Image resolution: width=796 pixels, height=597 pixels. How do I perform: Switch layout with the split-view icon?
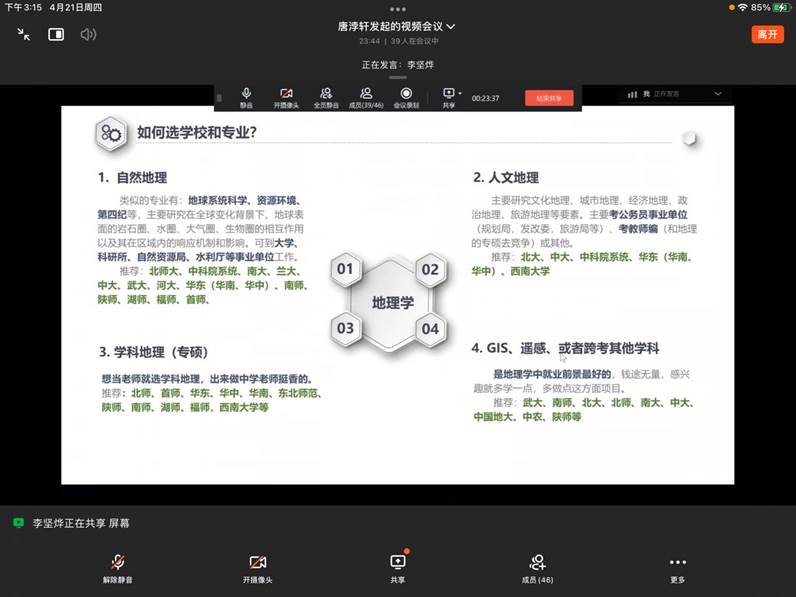[56, 34]
